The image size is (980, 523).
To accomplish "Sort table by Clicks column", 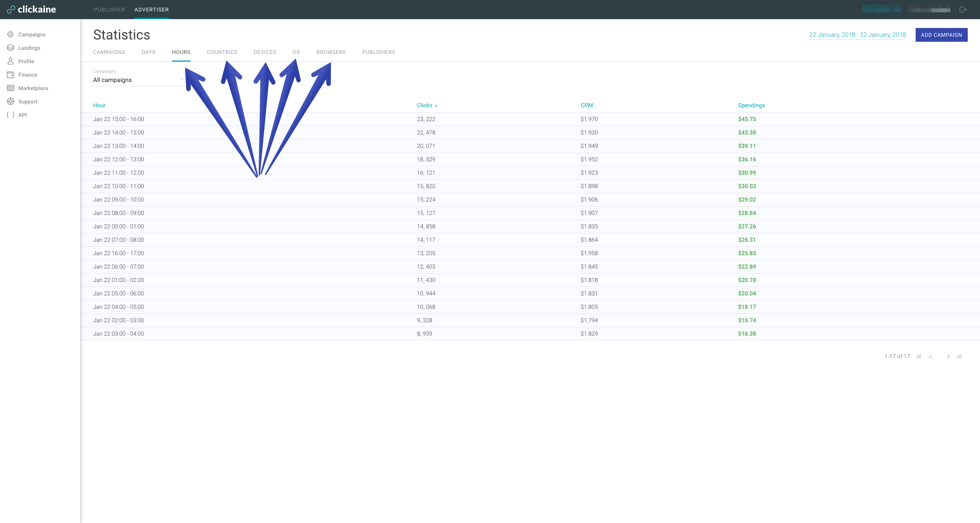I will (x=425, y=105).
